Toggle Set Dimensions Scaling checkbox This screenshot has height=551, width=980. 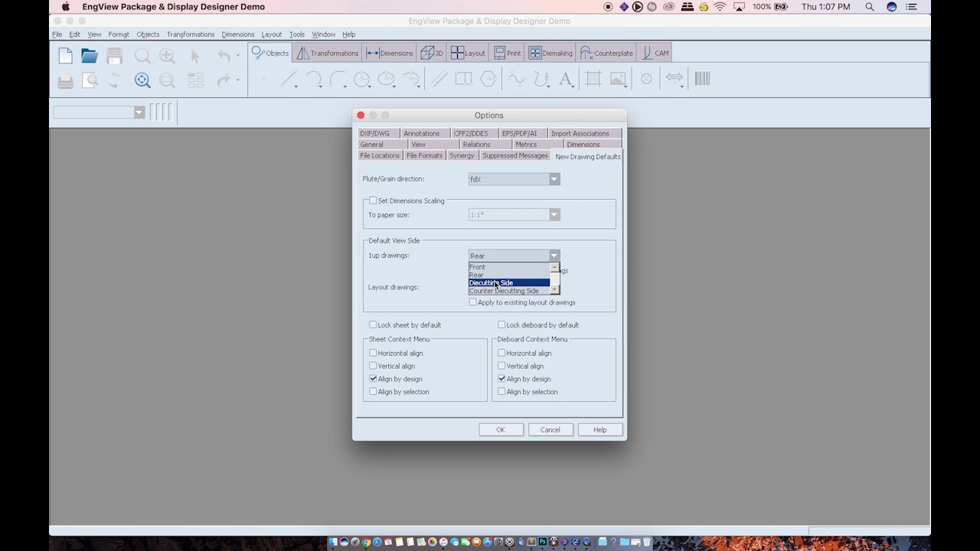[373, 201]
